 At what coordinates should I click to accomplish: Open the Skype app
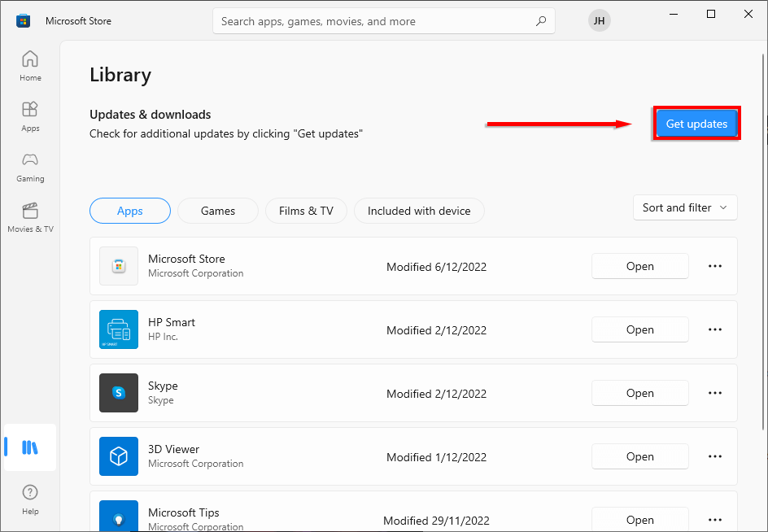click(x=639, y=393)
